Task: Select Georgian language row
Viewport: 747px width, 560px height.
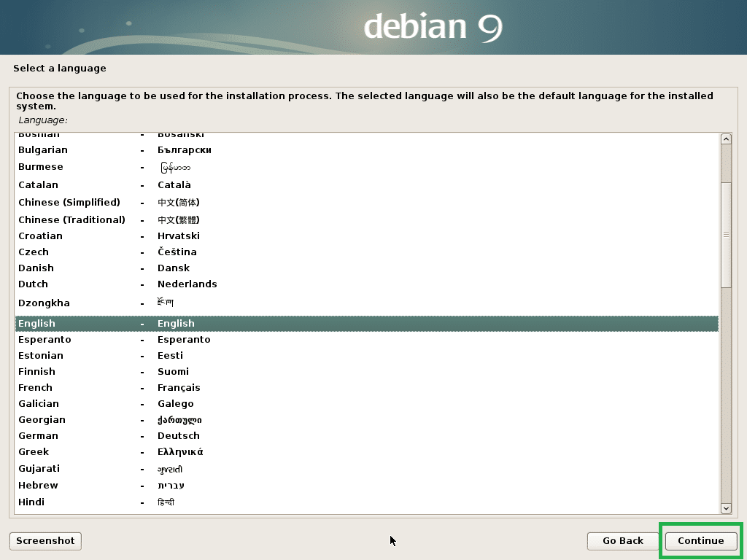Action: tap(367, 420)
